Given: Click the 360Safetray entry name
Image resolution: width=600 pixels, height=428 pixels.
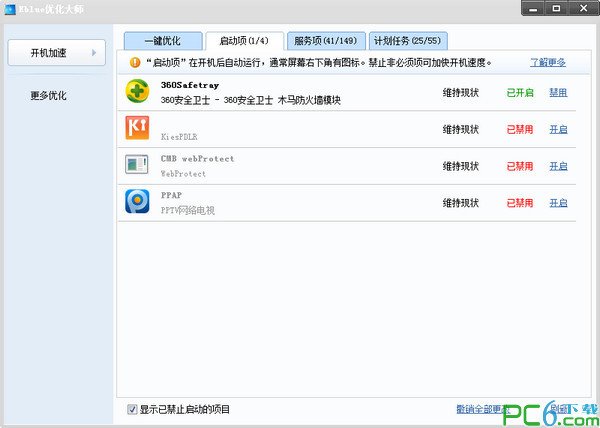Looking at the screenshot, I should click(190, 85).
